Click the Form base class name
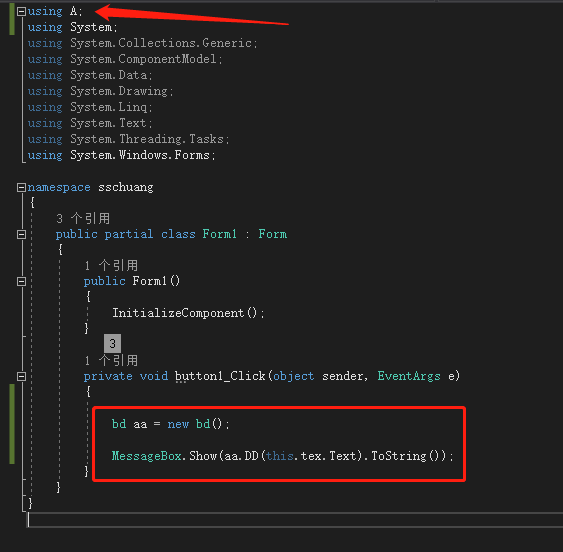The width and height of the screenshot is (563, 552). click(273, 234)
